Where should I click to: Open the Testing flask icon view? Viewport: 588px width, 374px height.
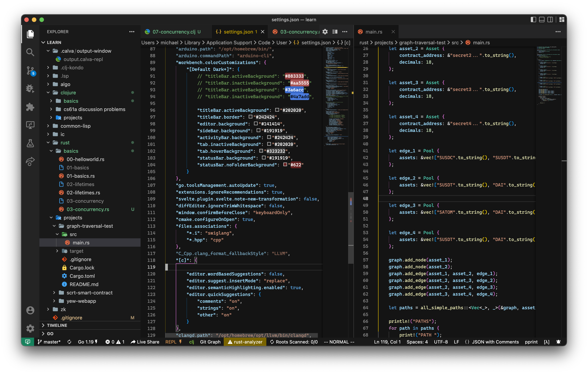click(x=30, y=143)
